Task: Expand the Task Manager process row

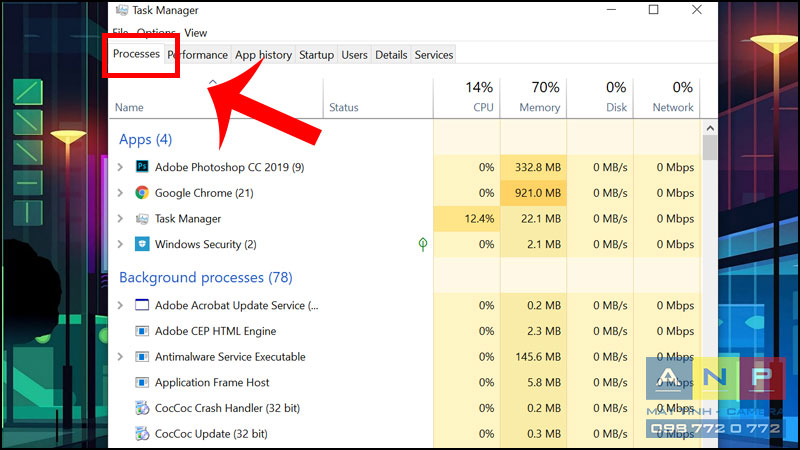Action: point(120,218)
